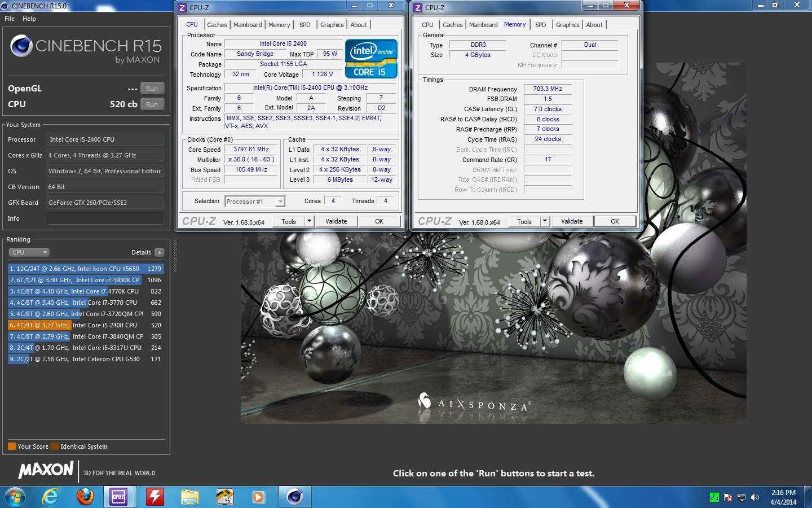The image size is (812, 508).
Task: Click OK in left CPU-Z window
Action: 379,221
